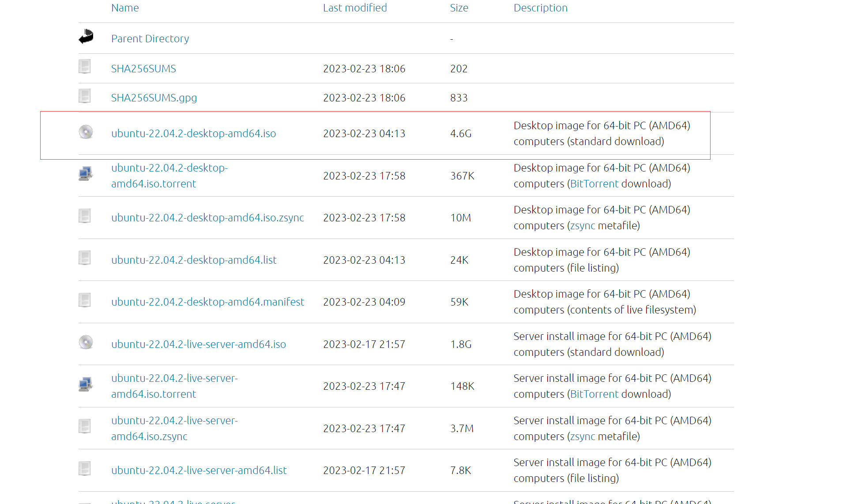
Task: Click the 4.6G size of desktop iso
Action: click(x=461, y=134)
